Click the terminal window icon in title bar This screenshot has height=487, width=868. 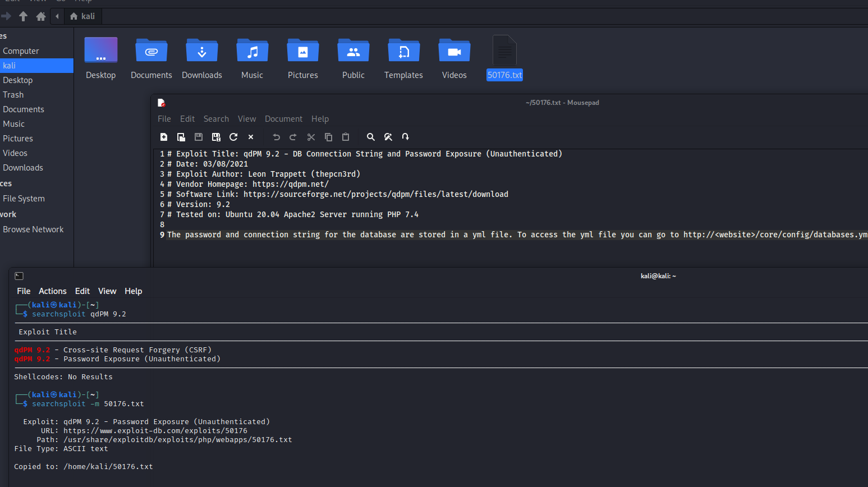pyautogui.click(x=19, y=276)
